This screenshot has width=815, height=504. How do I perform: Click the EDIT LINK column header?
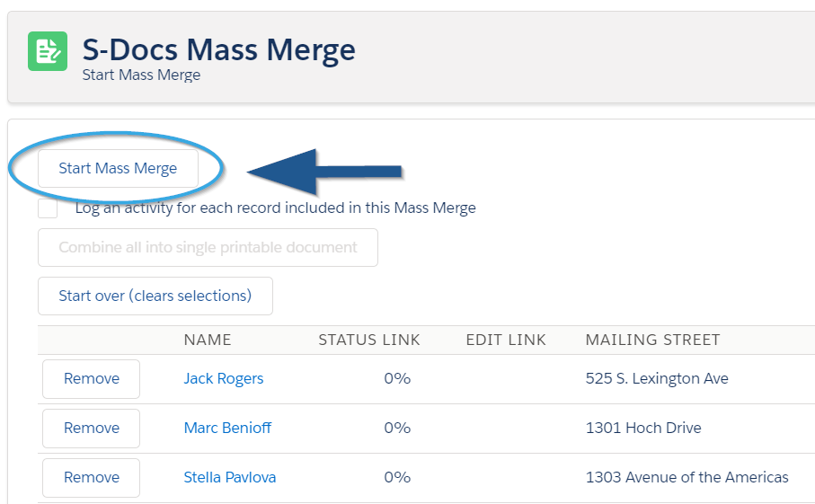pyautogui.click(x=506, y=340)
